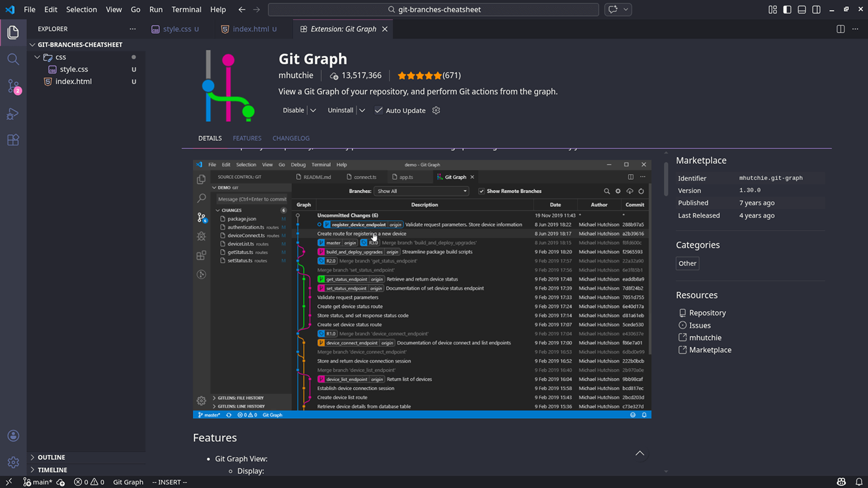Open the Source Control view icon
The image size is (868, 488).
pyautogui.click(x=14, y=87)
